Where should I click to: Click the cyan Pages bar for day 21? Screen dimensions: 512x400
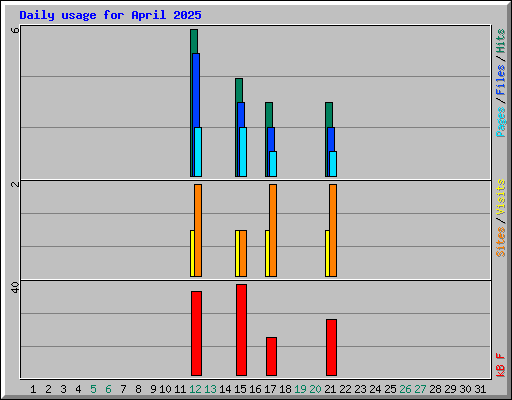(333, 164)
